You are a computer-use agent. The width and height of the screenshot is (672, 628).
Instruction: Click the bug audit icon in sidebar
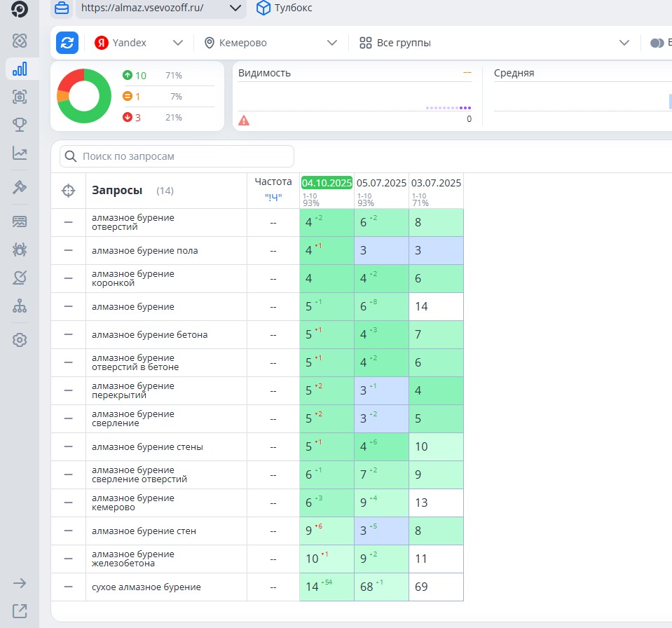(20, 250)
